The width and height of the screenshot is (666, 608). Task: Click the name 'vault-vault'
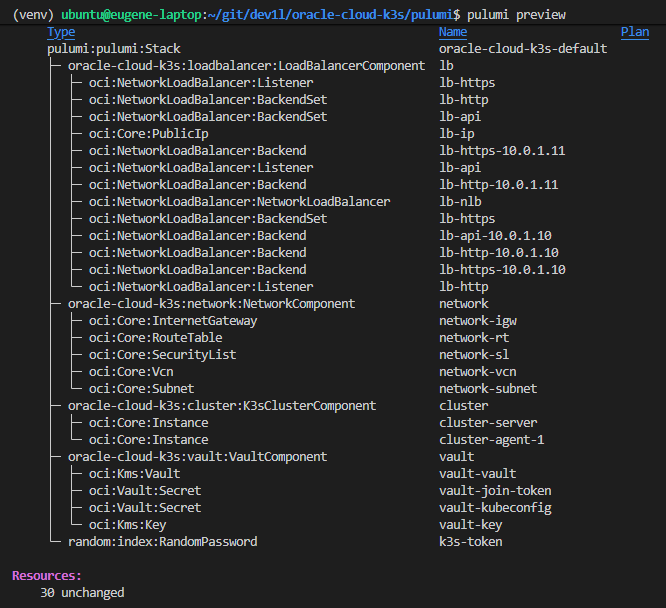(477, 474)
